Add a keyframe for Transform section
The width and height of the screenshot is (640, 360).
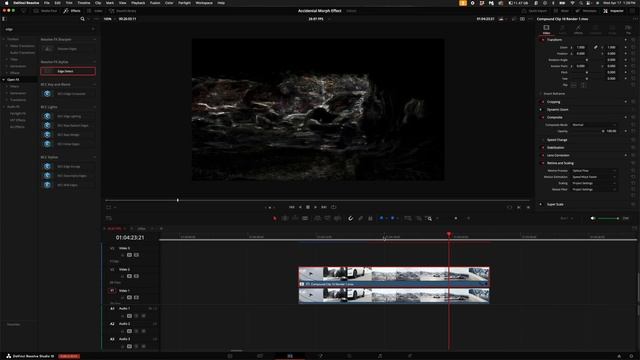point(626,40)
